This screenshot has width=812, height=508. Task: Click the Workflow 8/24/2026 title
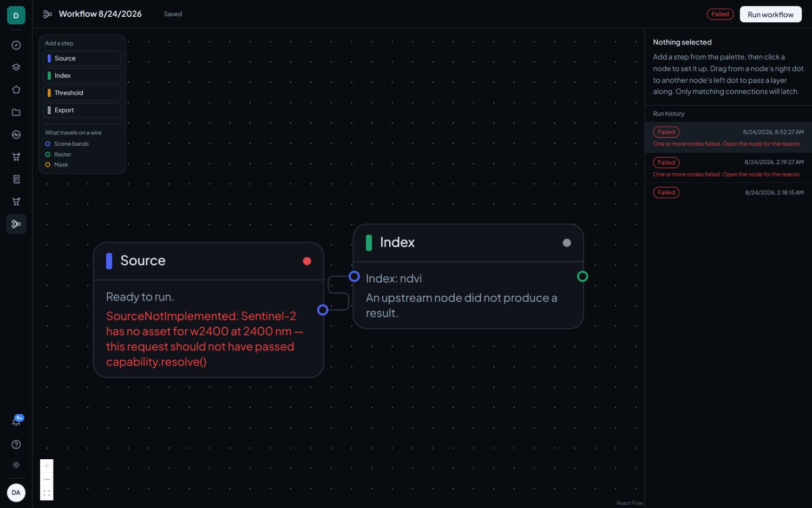(x=100, y=14)
